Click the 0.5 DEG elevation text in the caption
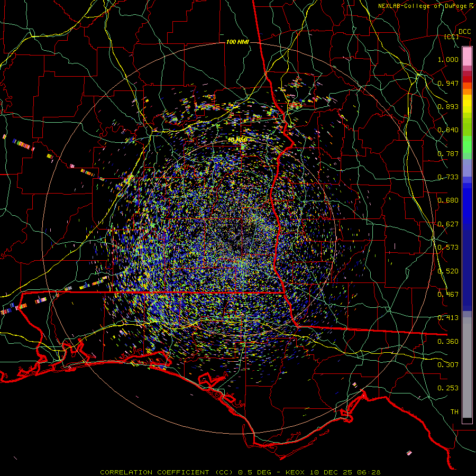The width and height of the screenshot is (476, 476). pyautogui.click(x=254, y=472)
